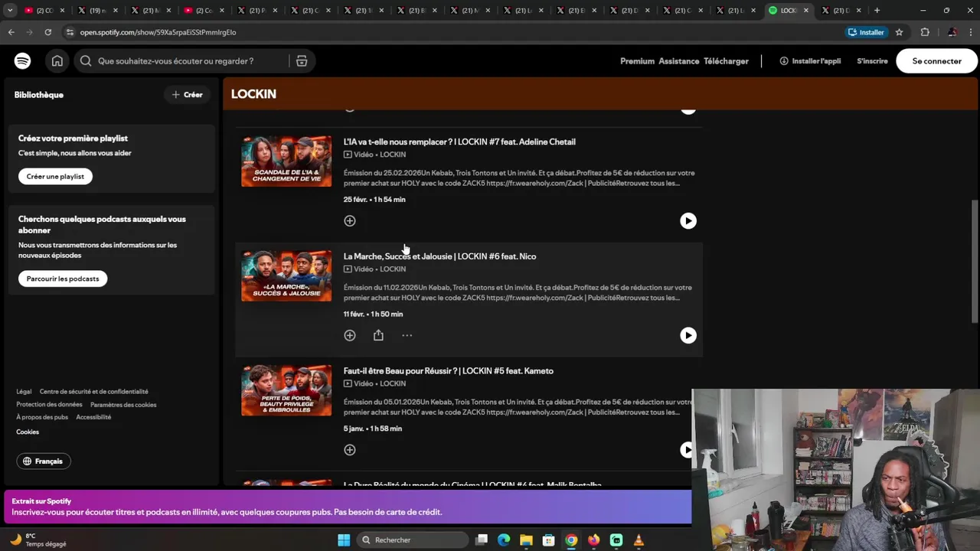Play LOCKIN #6 feat. Nico
Viewport: 980px width, 551px height.
(688, 335)
